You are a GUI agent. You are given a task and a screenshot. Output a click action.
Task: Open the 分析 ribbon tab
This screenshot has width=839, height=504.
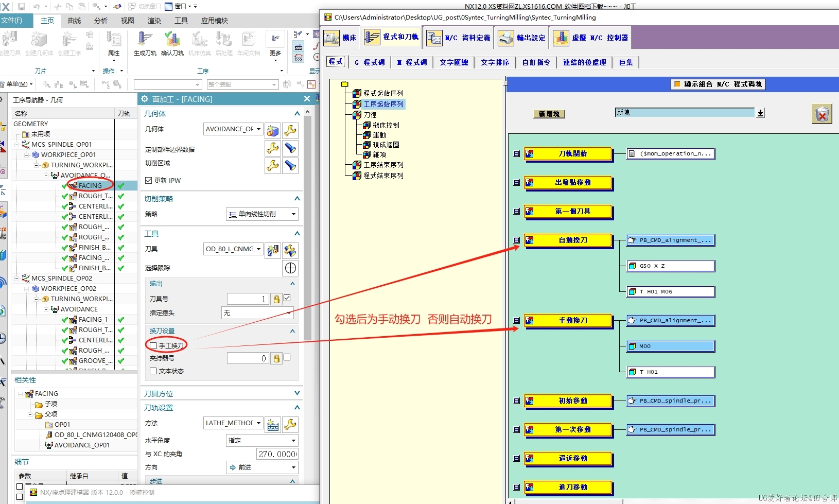point(101,21)
